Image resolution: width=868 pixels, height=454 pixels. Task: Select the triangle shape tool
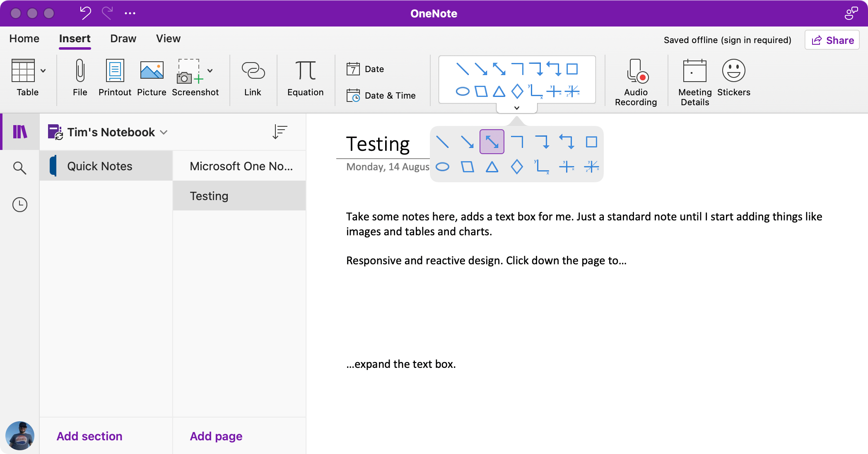pos(492,167)
